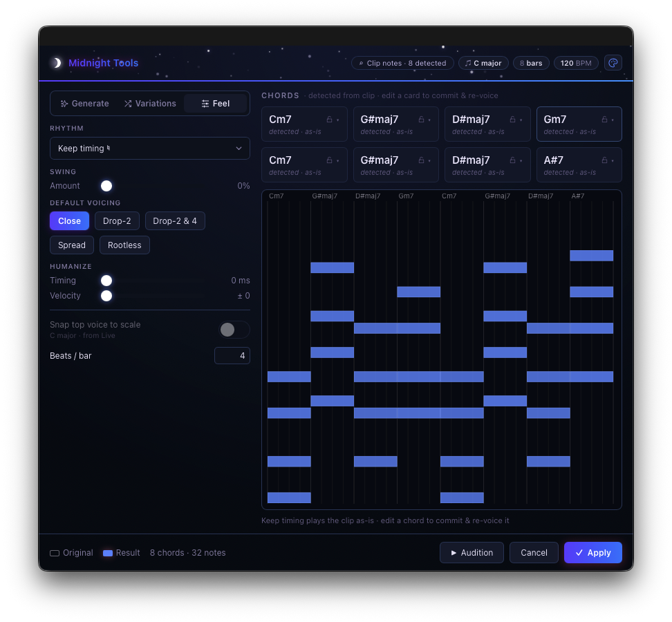Toggle the lock on the first G#maj7 card
The width and height of the screenshot is (672, 622).
click(421, 120)
